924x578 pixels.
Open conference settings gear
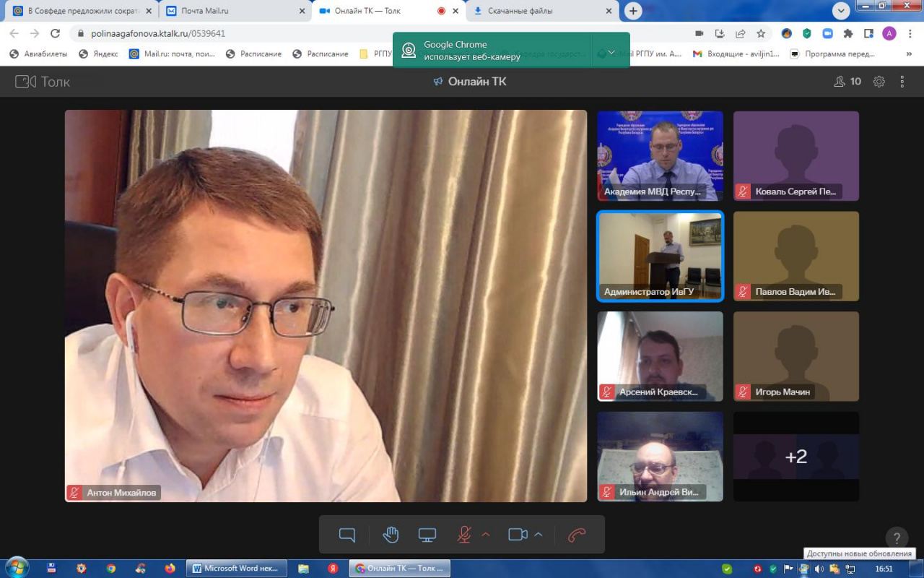879,82
